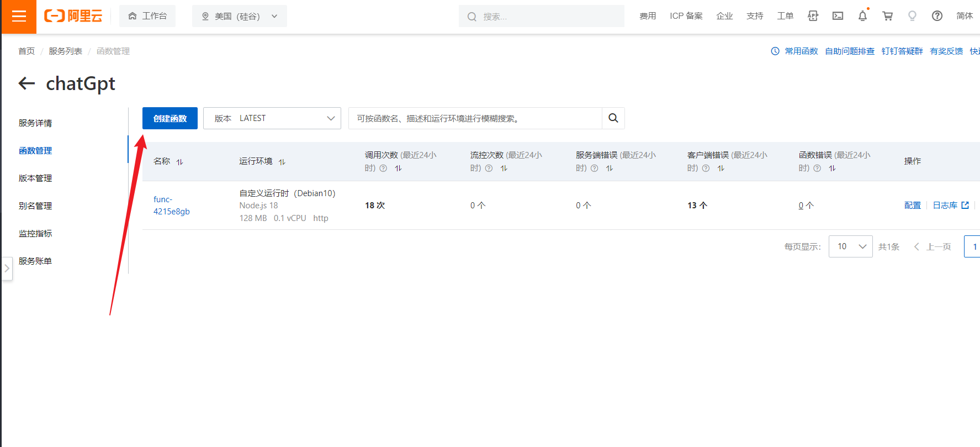Viewport: 980px width, 447px height.
Task: Open the notification bell icon
Action: 862,16
